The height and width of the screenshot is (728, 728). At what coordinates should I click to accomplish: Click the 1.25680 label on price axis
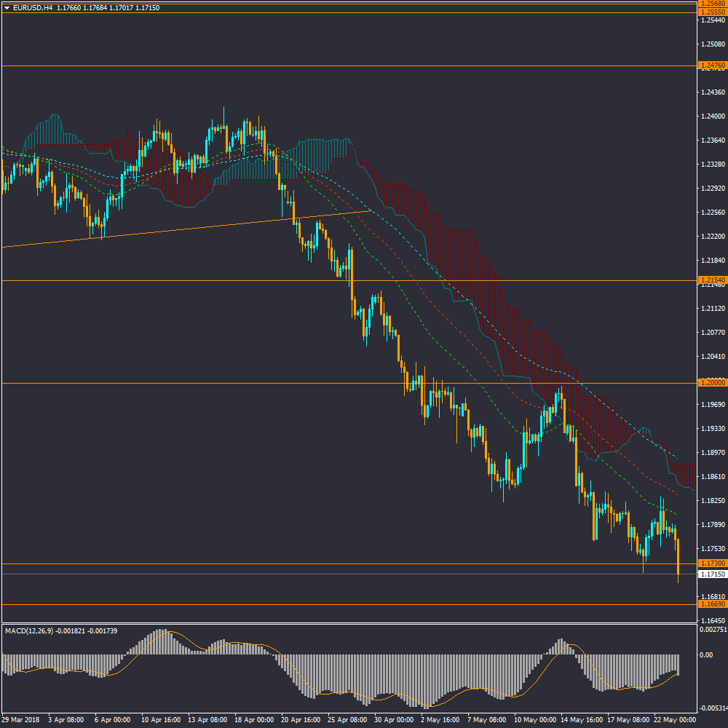[712, 4]
